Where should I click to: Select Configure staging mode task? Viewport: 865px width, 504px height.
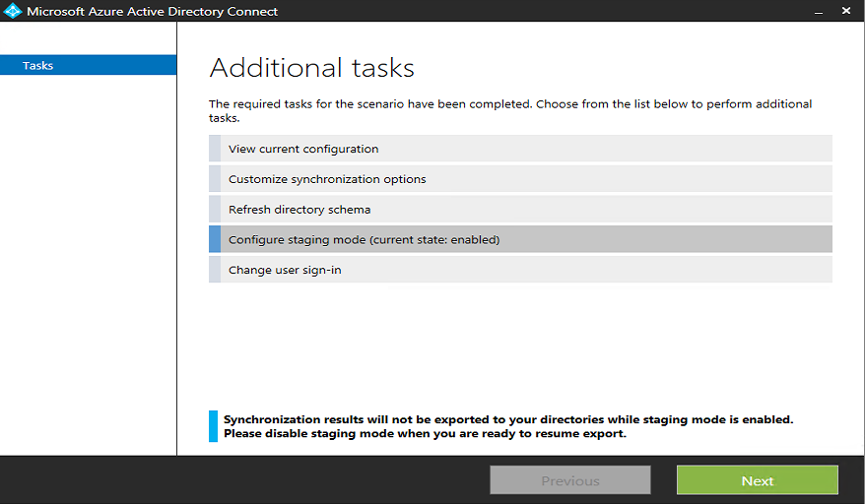pyautogui.click(x=520, y=239)
